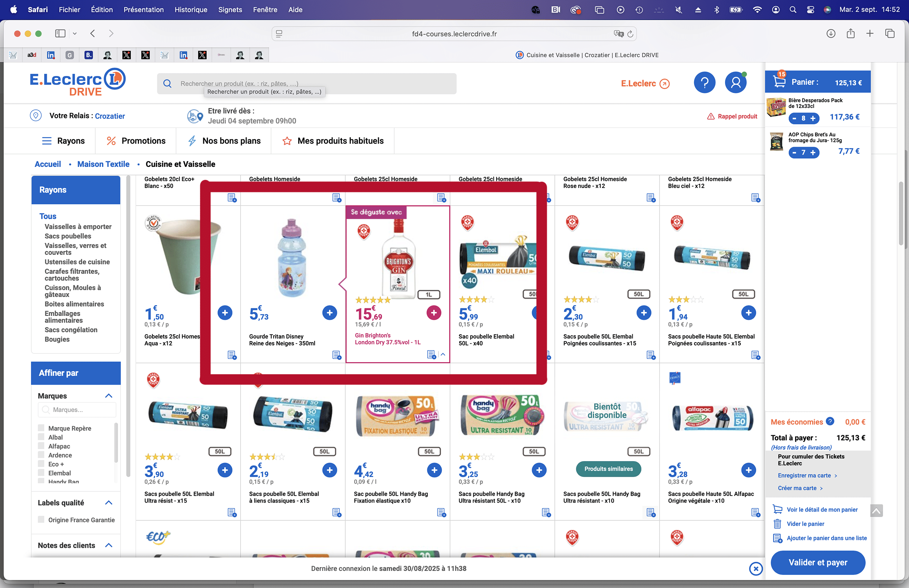The height and width of the screenshot is (588, 909).
Task: Click the Marques search field
Action: [77, 410]
